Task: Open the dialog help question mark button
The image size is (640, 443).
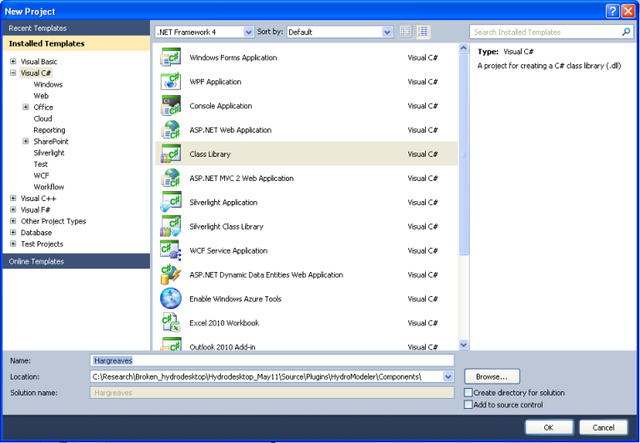Action: coord(613,11)
